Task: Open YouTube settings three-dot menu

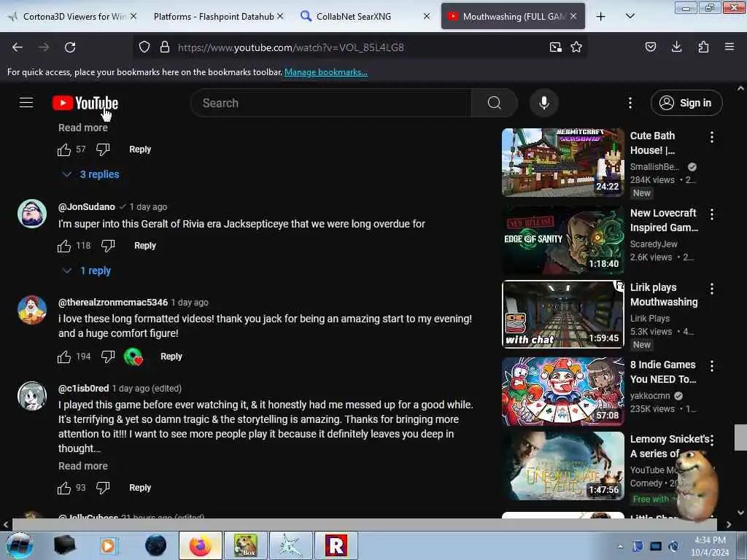Action: tap(630, 103)
